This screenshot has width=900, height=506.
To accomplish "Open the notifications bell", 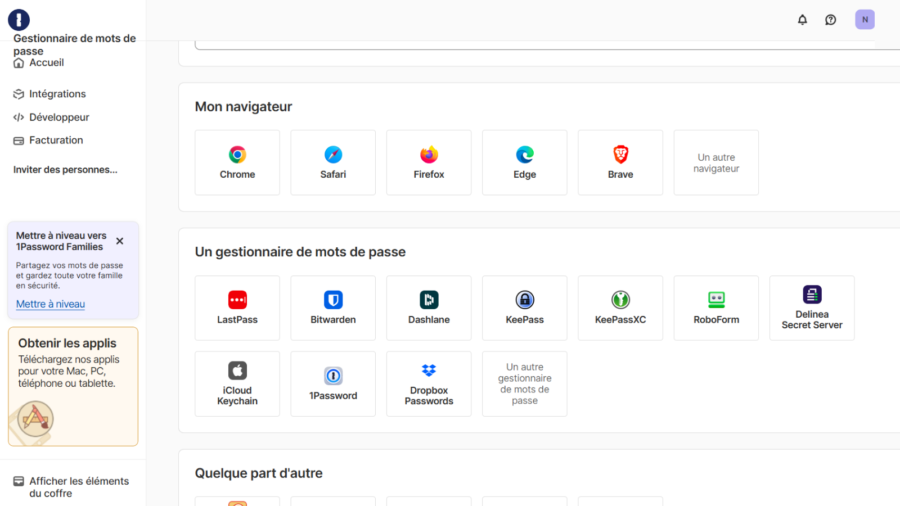I will coord(802,20).
